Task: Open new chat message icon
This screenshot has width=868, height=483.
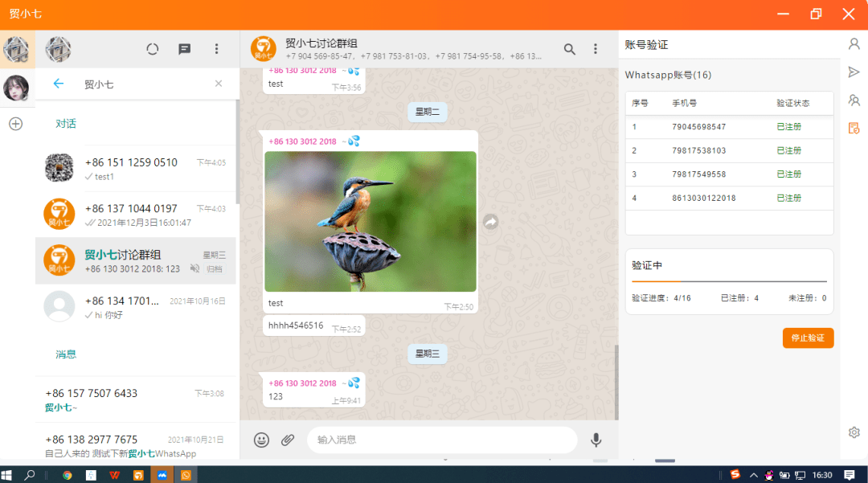Action: (184, 49)
